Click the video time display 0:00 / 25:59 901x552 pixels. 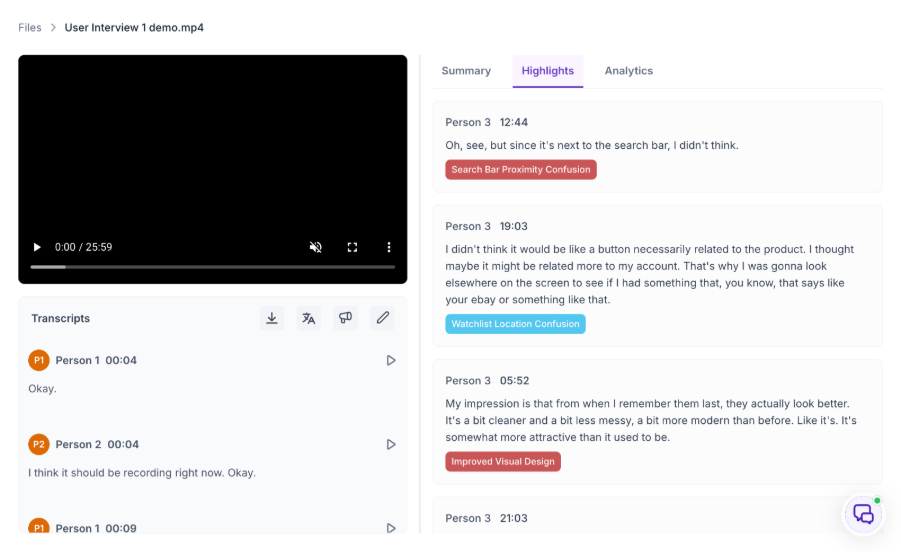(83, 247)
